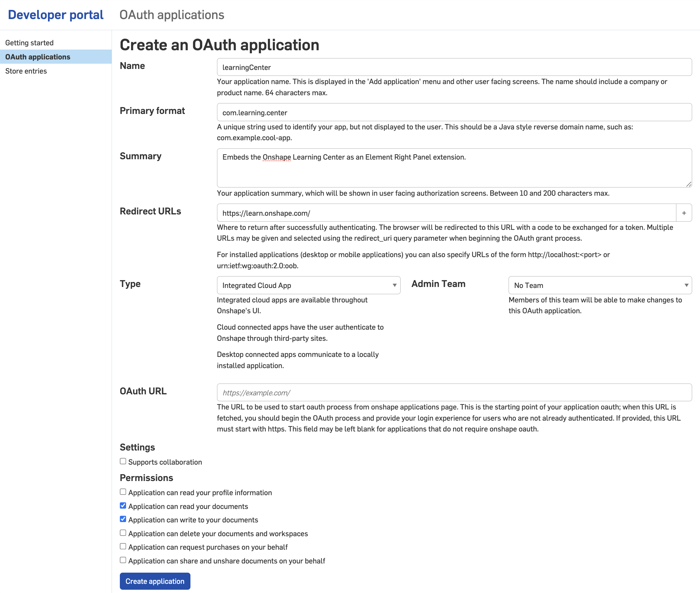Select Getting started in the sidebar
The image size is (700, 593).
click(x=29, y=42)
